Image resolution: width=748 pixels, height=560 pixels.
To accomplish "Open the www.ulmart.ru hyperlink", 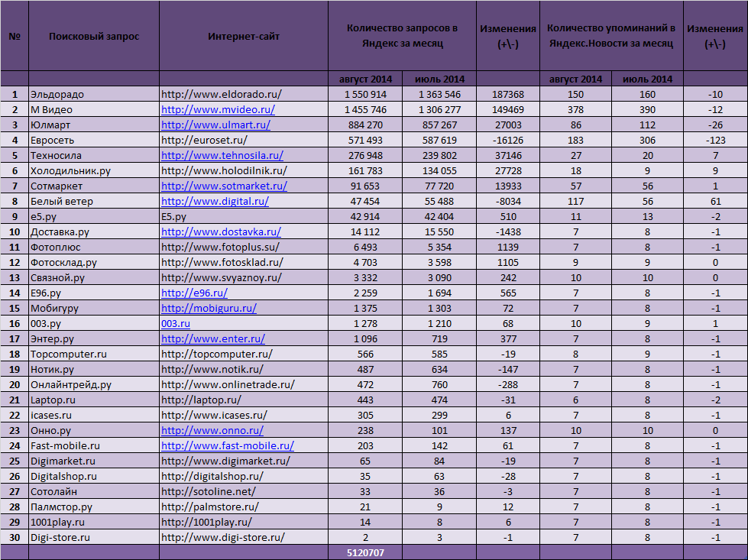I will [x=215, y=125].
